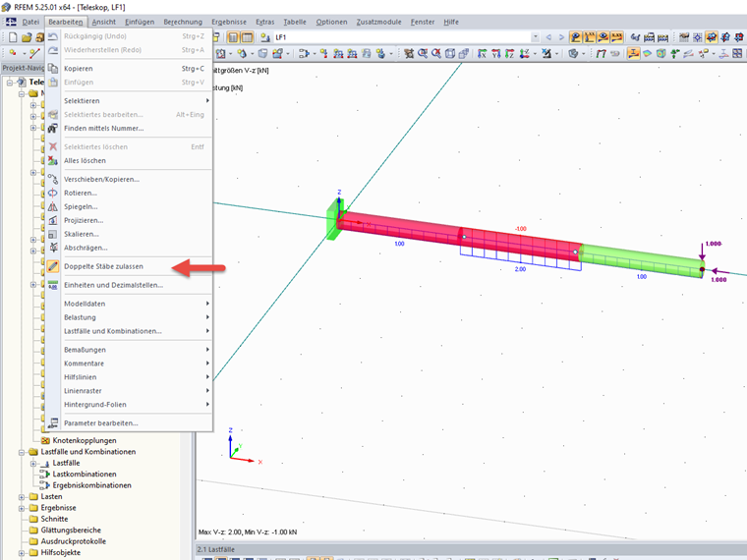747x560 pixels.
Task: Toggle the table display toolbar button
Action: click(247, 37)
